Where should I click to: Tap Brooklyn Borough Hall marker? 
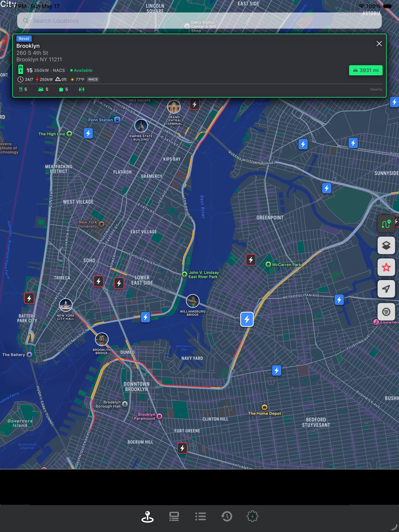[x=125, y=404]
